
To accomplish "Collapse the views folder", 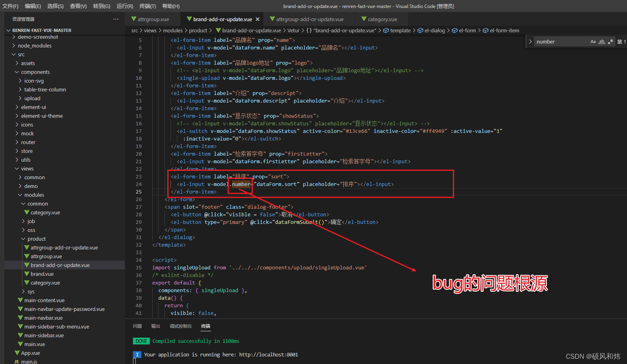I will tap(17, 168).
